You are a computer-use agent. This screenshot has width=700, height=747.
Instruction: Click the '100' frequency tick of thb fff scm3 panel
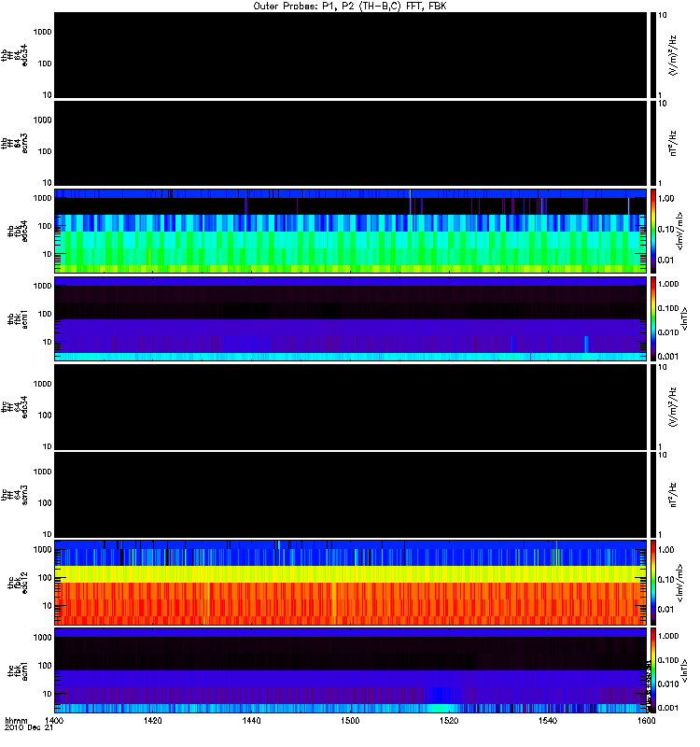click(x=45, y=151)
